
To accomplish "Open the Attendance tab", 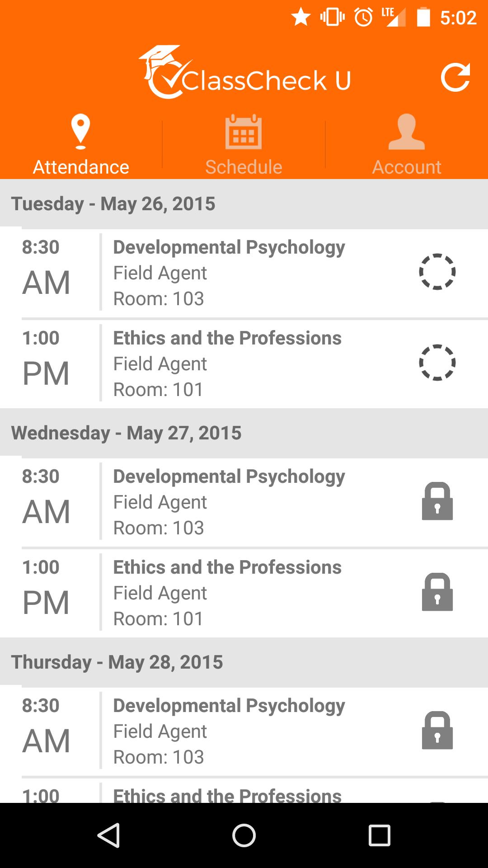I will click(81, 145).
